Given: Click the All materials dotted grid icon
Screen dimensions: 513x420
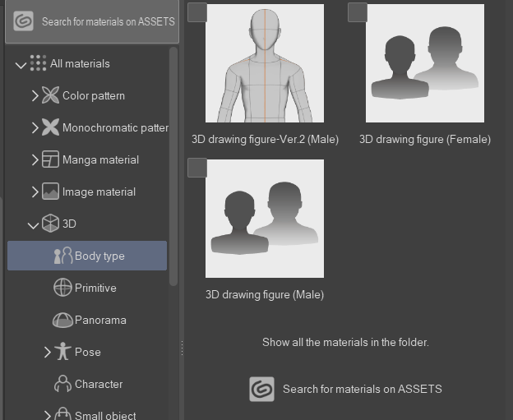Looking at the screenshot, I should coord(38,62).
